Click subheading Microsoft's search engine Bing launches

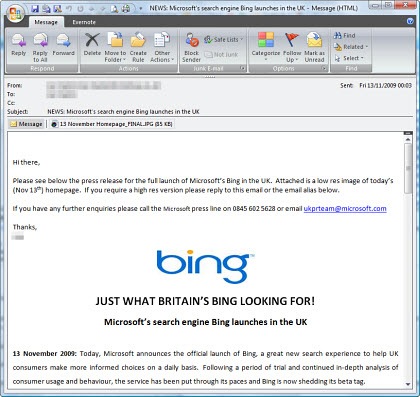206,322
